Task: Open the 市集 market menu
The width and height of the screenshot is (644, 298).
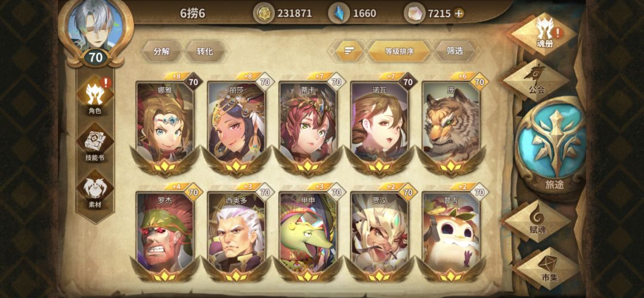Action: coord(547,268)
